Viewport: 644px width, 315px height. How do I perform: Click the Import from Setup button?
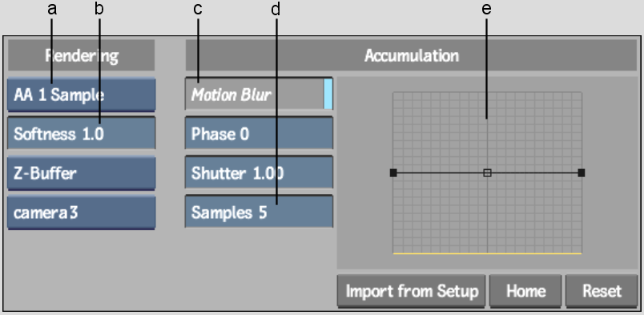coord(411,291)
